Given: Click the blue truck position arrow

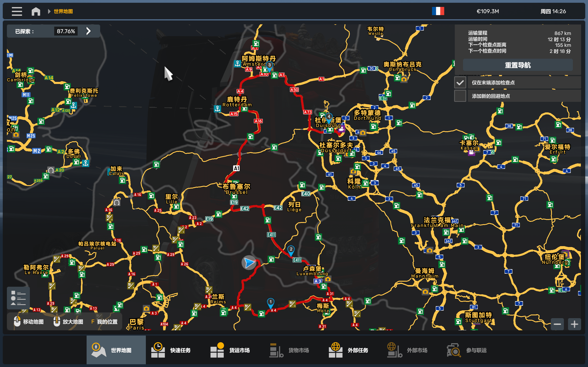Looking at the screenshot, I should pyautogui.click(x=249, y=263).
